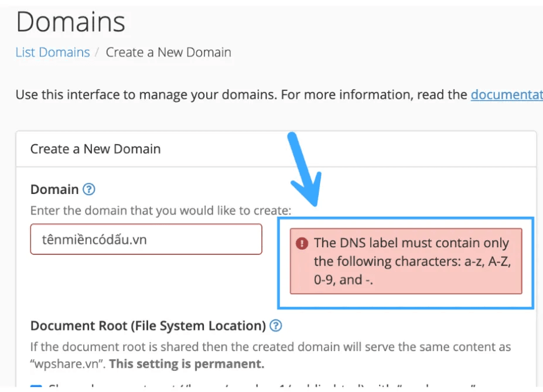Toggle the checkbox below the permanence warning

[36, 387]
